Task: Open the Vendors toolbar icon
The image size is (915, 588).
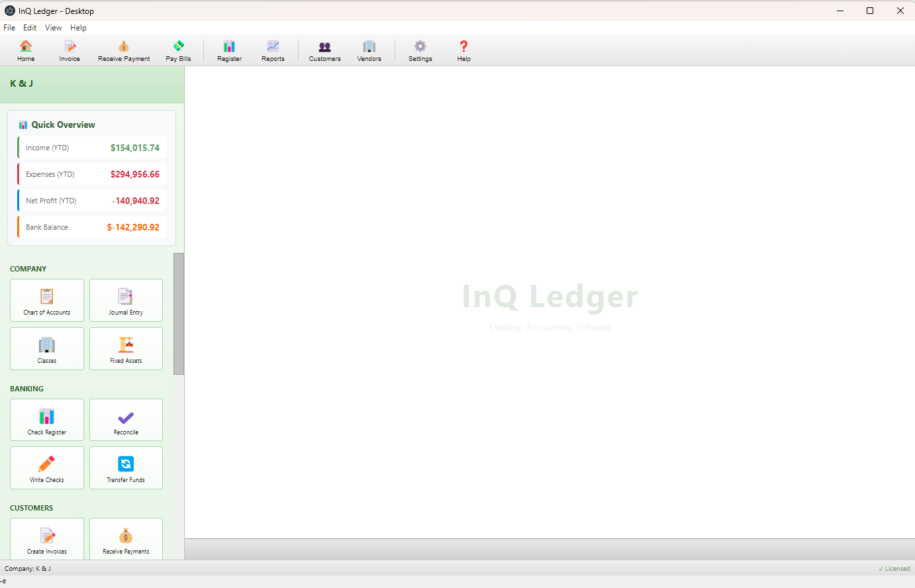Action: [x=369, y=50]
